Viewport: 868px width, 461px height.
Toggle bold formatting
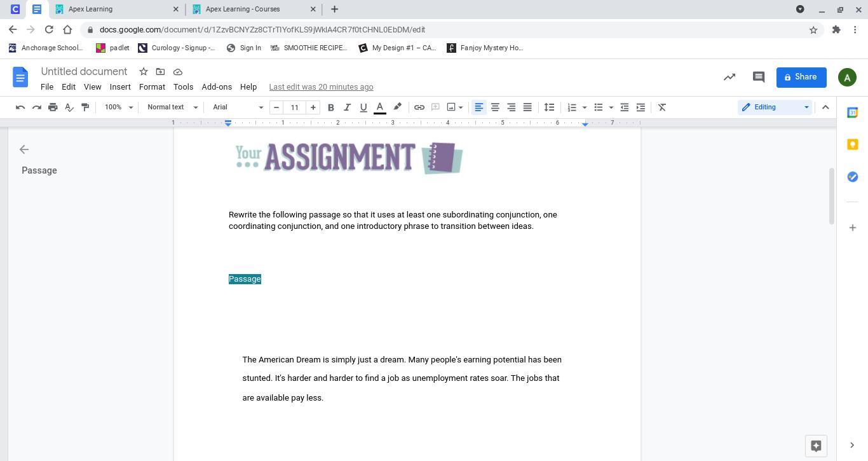331,107
